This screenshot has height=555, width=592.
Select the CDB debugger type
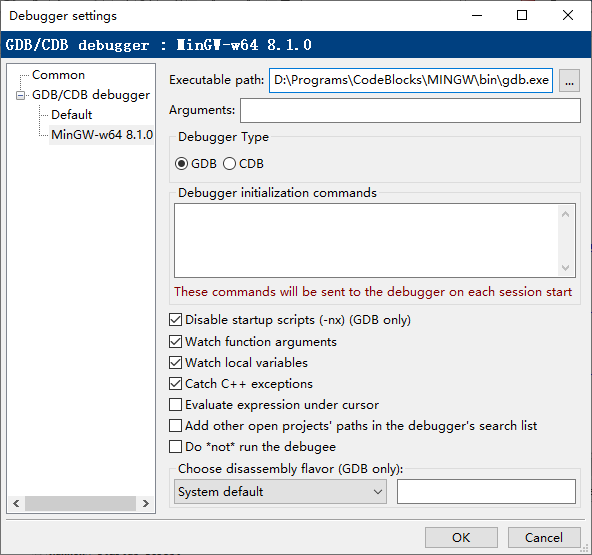tap(229, 164)
